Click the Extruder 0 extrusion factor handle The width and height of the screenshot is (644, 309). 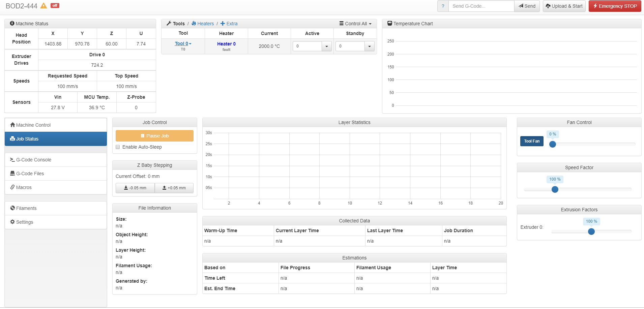(591, 231)
